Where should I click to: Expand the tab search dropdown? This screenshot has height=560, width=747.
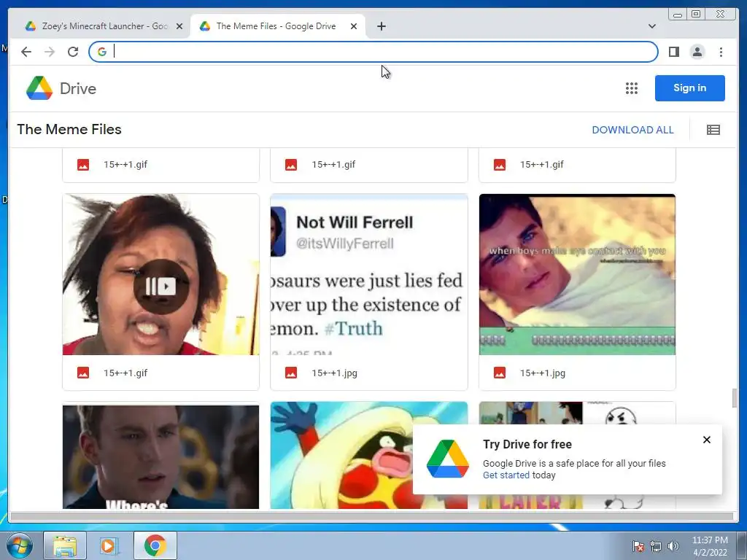[x=652, y=26]
